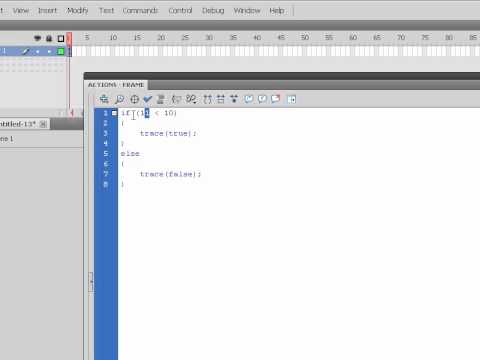Screen dimensions: 480x360
Task: Click line number 3 in the gutter
Action: tap(106, 133)
